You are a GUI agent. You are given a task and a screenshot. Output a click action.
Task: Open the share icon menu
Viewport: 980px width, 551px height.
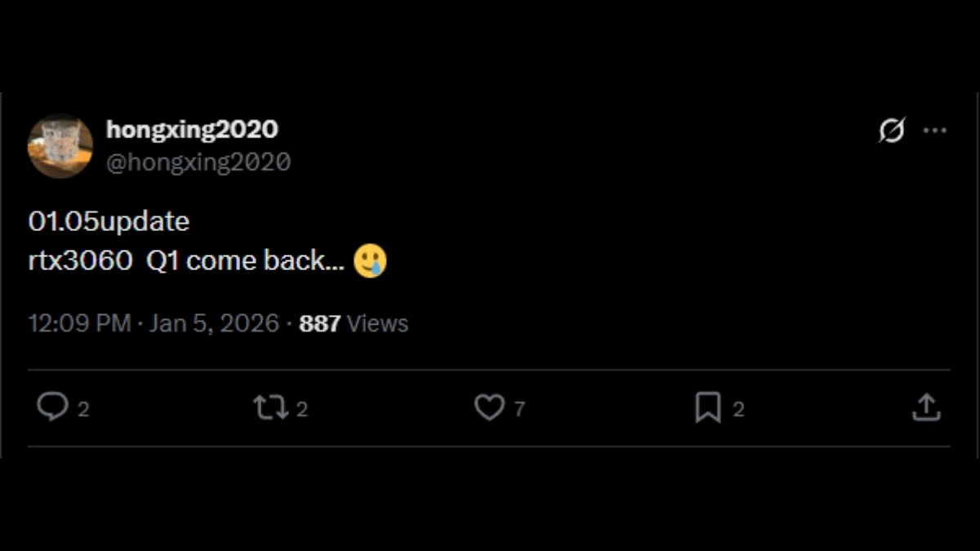(x=925, y=407)
